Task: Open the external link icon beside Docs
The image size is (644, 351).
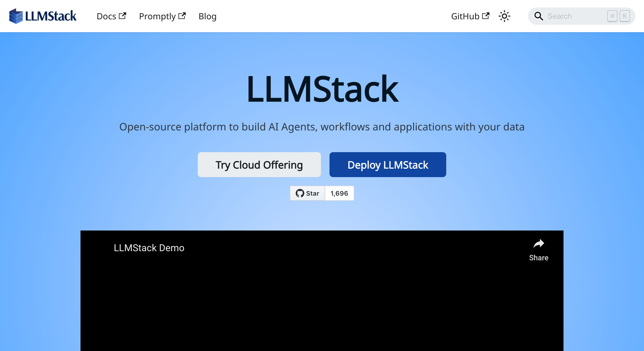Action: click(x=123, y=16)
